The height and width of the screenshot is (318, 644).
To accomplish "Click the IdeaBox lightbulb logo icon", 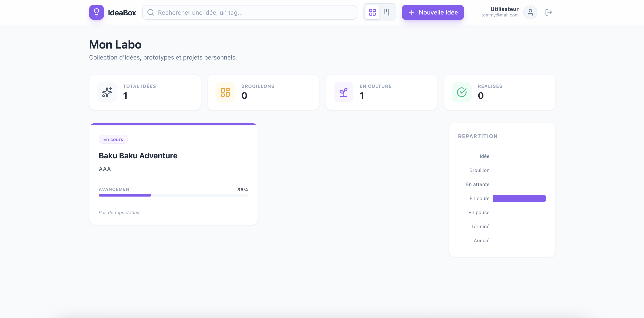I will pyautogui.click(x=96, y=12).
